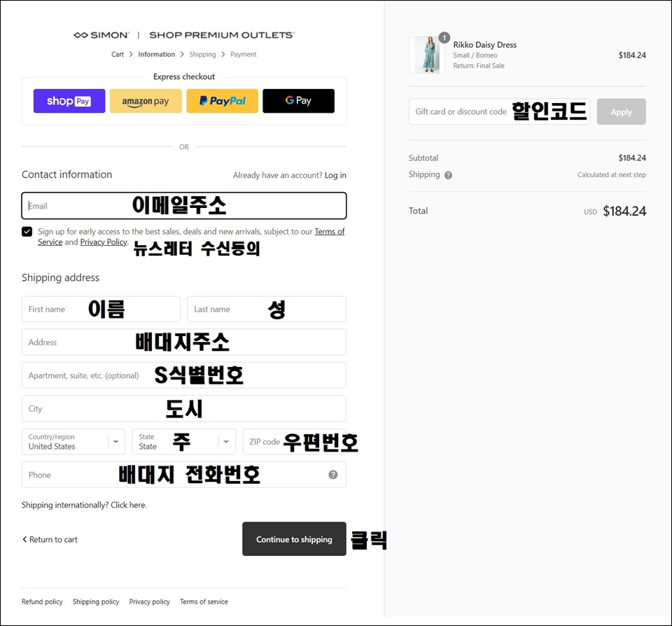672x626 pixels.
Task: Open Privacy policy footer link
Action: coord(150,601)
